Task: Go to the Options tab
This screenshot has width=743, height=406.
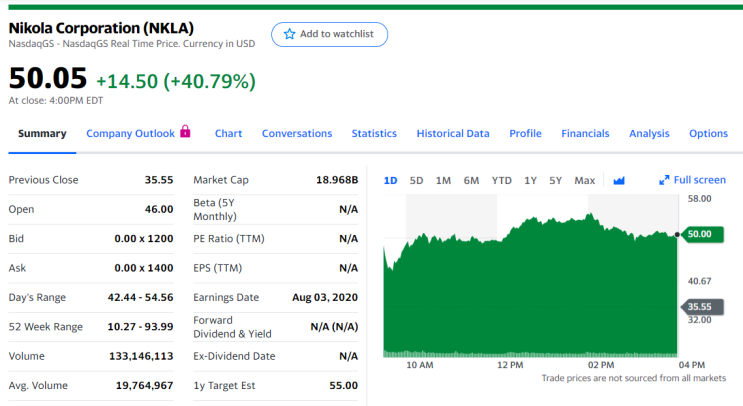Action: [708, 134]
